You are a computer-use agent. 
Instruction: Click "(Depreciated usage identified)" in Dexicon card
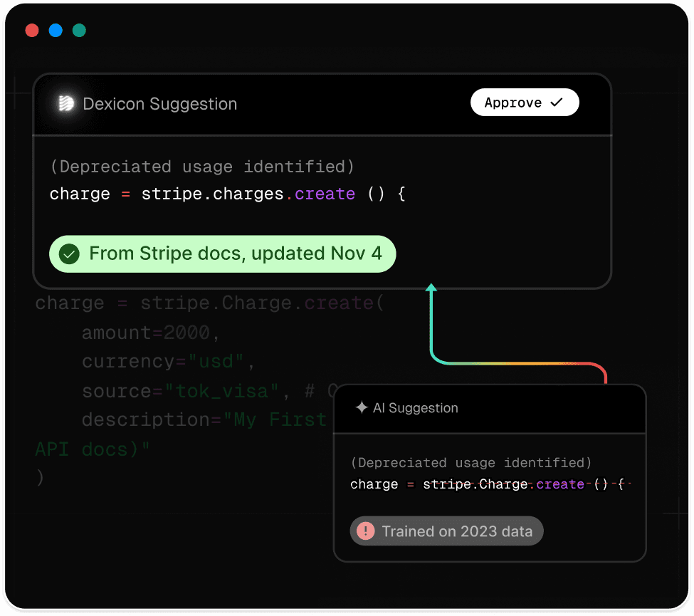point(202,167)
